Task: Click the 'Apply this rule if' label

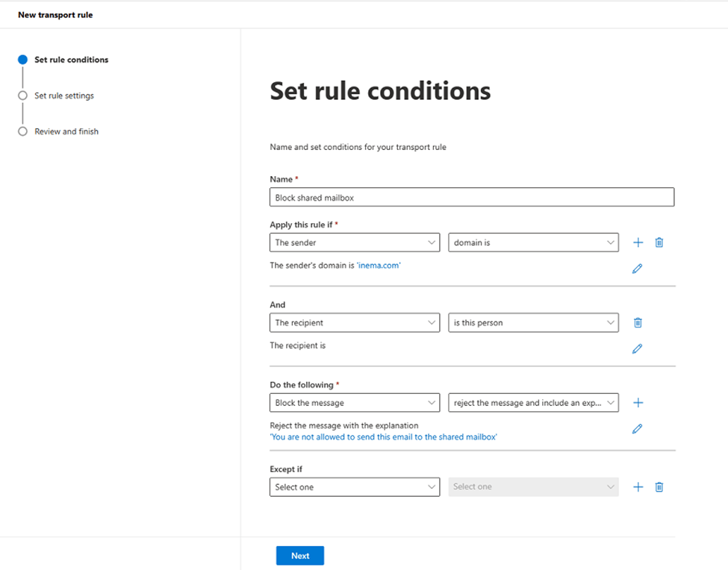Action: pos(302,225)
